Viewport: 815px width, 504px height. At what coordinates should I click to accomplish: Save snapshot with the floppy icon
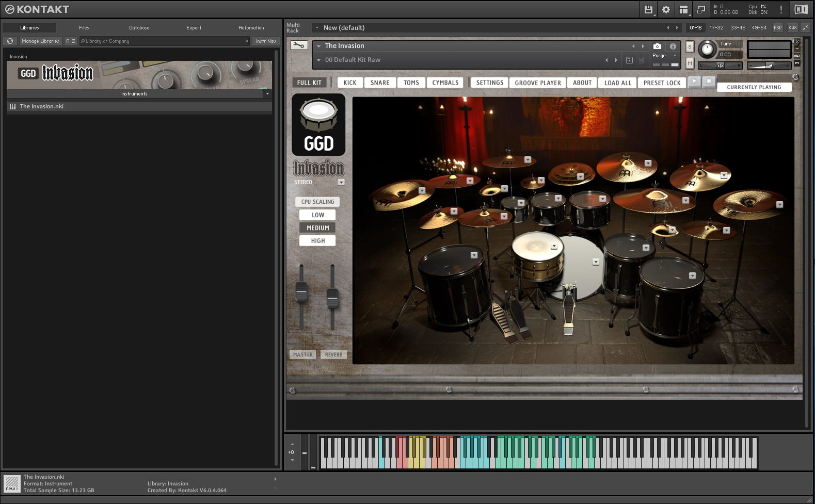click(x=629, y=60)
